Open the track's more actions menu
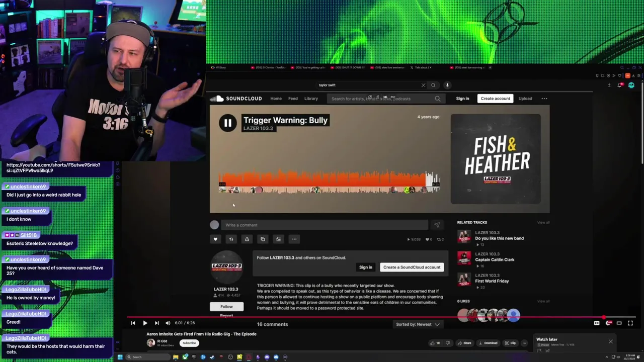This screenshot has width=644, height=362. point(294,239)
